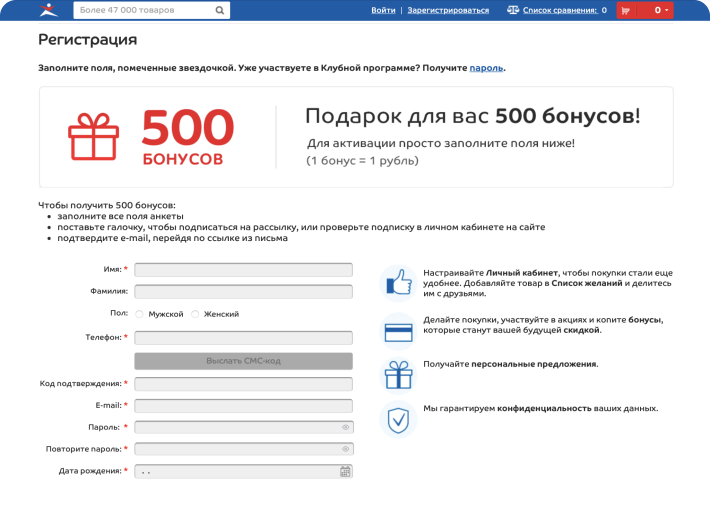
Task: Open the shopping cart icon
Action: (626, 10)
